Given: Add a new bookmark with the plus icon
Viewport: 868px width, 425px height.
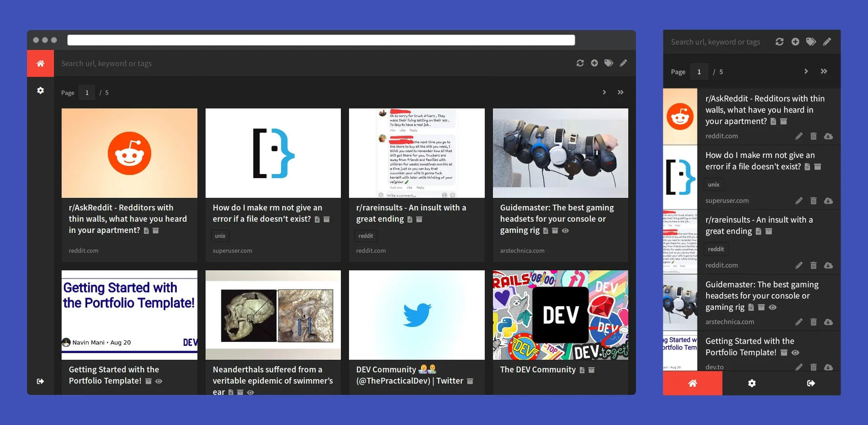Looking at the screenshot, I should (x=594, y=63).
